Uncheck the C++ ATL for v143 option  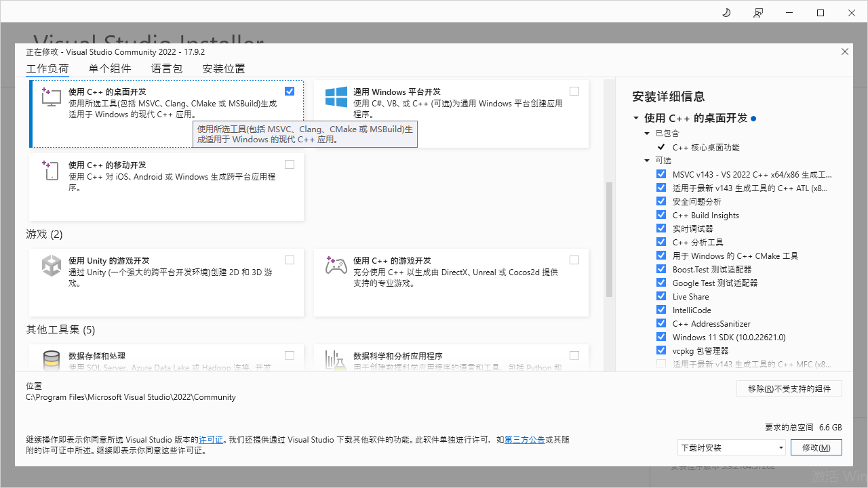point(661,188)
